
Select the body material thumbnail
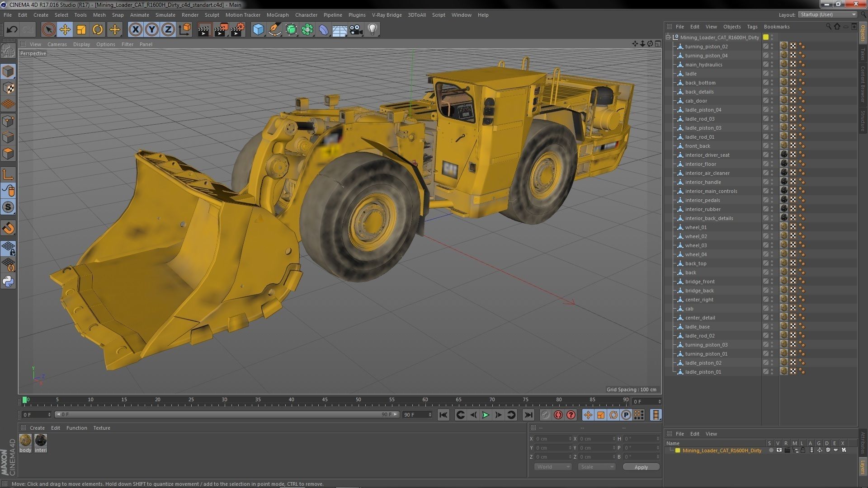[x=25, y=440]
